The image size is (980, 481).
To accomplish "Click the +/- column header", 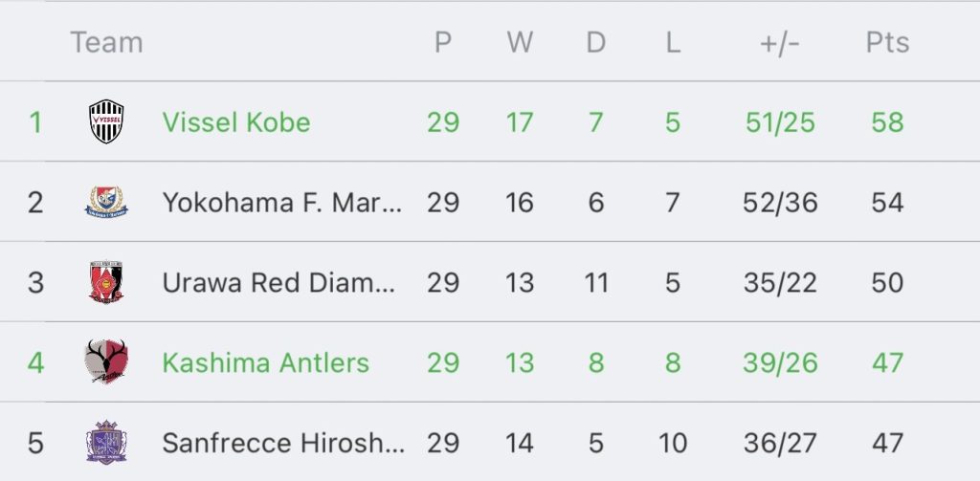I will [780, 42].
